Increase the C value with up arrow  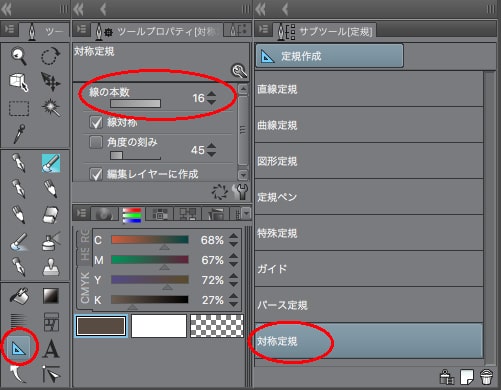[234, 236]
